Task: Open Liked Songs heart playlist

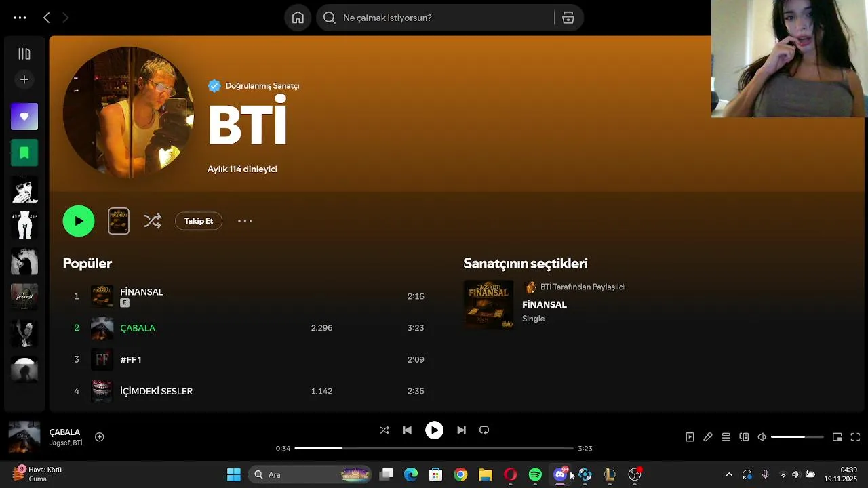Action: click(24, 117)
